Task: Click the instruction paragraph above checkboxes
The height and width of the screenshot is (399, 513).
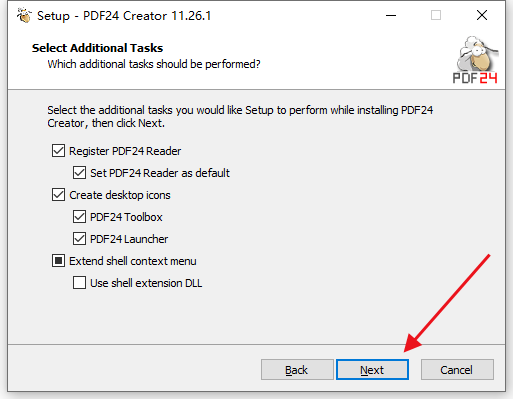Action: [240, 116]
